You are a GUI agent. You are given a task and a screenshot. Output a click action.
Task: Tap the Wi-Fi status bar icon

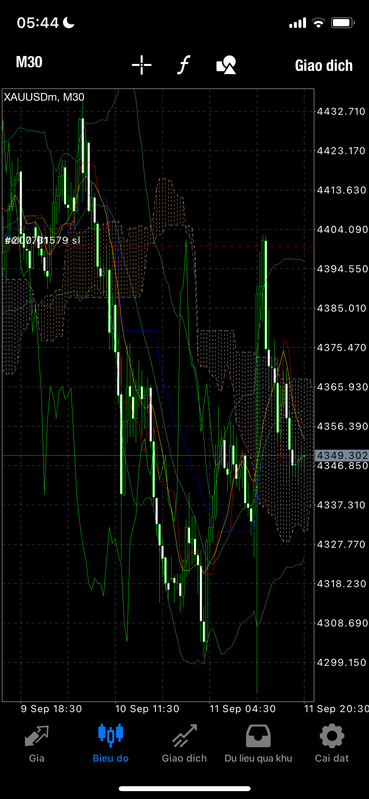(319, 23)
